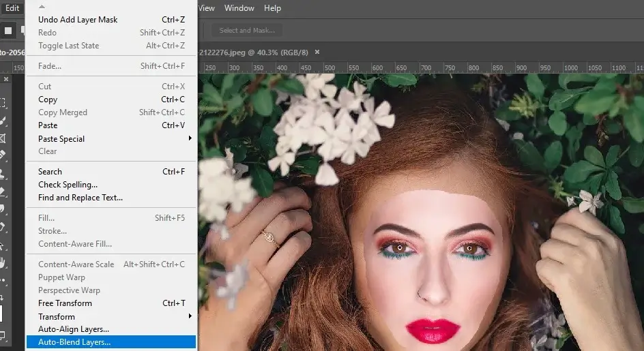This screenshot has width=644, height=351.
Task: Choose Undo Add Layer Mask
Action: coord(111,20)
